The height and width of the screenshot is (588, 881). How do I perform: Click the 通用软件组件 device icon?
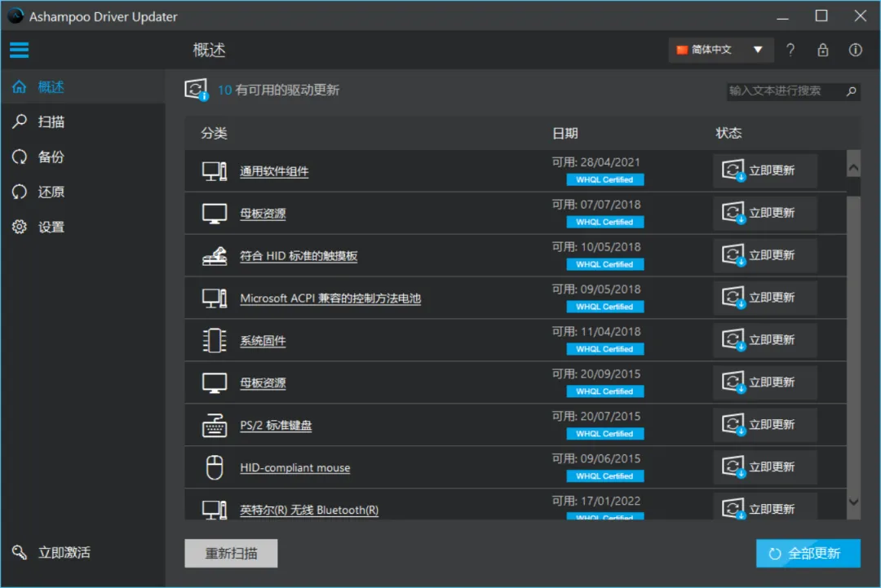(x=214, y=170)
